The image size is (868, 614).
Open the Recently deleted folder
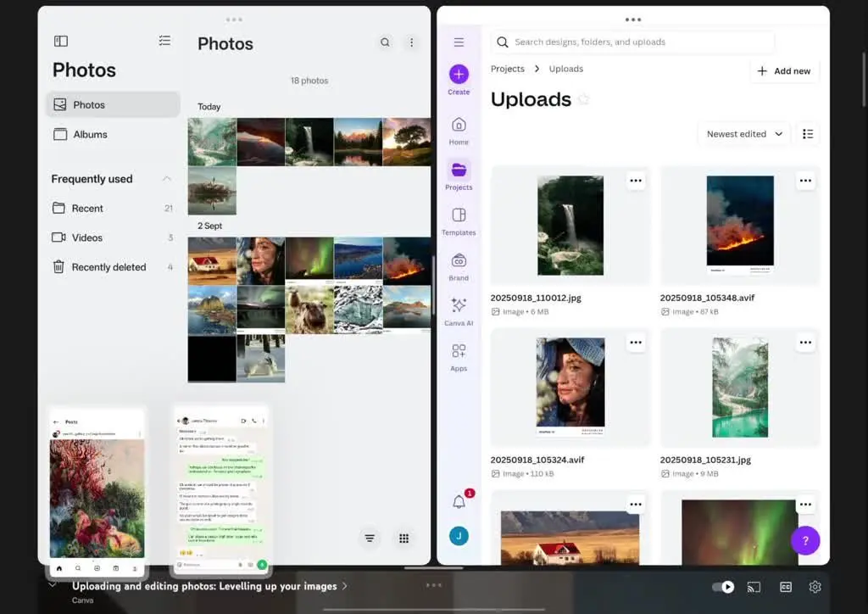(108, 267)
